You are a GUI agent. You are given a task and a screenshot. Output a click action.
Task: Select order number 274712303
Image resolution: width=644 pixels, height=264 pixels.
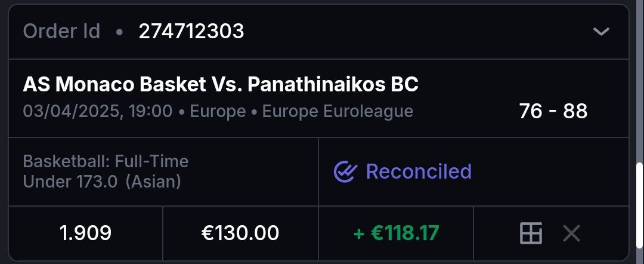coord(191,31)
